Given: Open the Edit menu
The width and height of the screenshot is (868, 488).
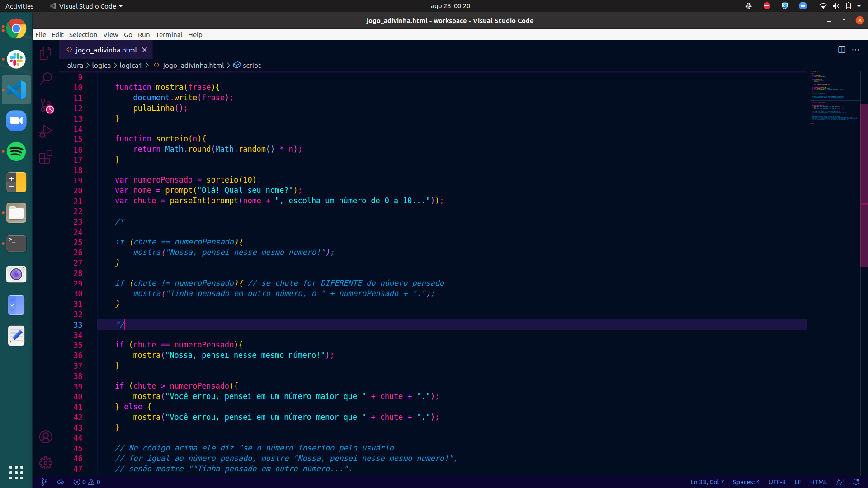Looking at the screenshot, I should 57,35.
